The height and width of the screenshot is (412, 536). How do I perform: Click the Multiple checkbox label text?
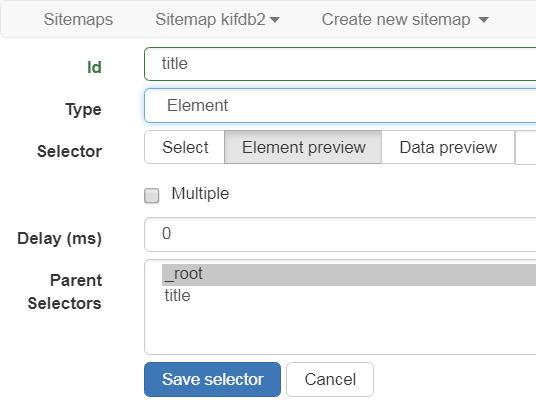click(x=200, y=194)
